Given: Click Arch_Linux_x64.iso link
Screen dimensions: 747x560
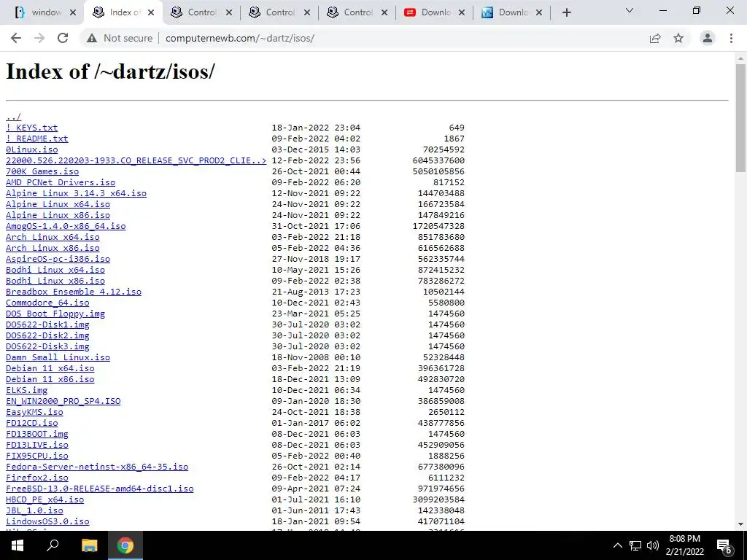Looking at the screenshot, I should coord(53,237).
